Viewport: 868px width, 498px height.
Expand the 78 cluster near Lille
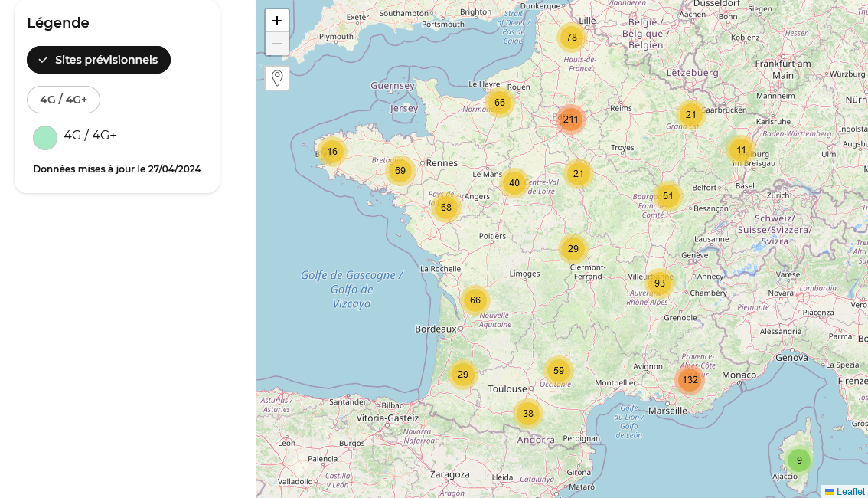(x=572, y=38)
